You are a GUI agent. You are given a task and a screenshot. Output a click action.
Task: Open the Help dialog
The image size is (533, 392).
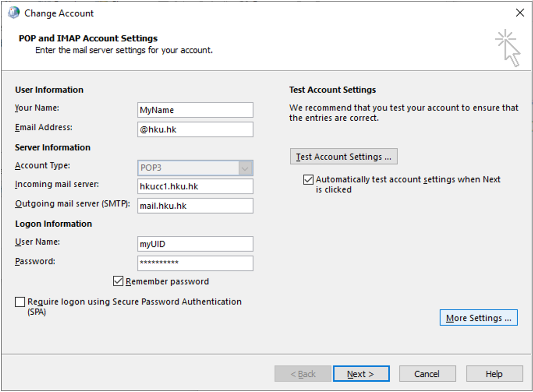(494, 374)
